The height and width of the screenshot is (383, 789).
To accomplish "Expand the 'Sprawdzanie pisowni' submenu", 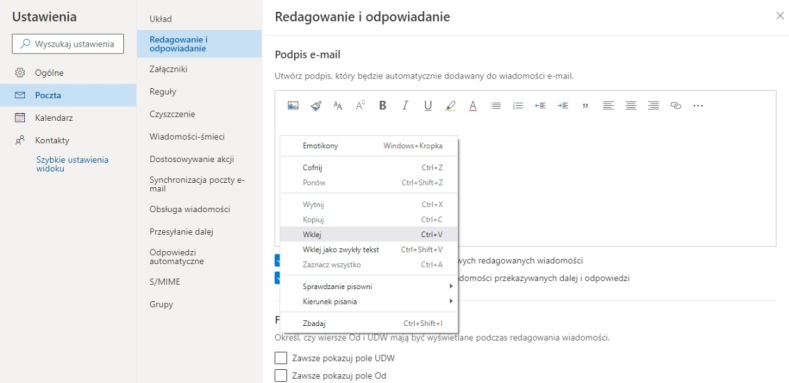I will click(x=369, y=286).
